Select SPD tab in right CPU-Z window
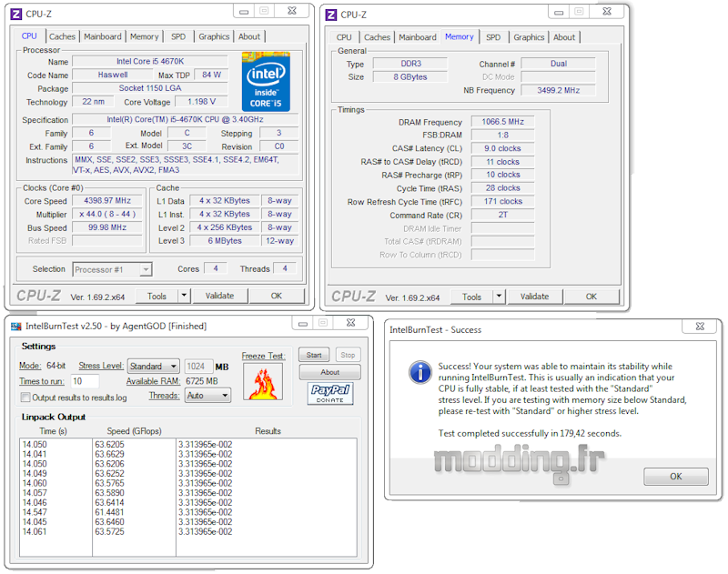 (x=493, y=37)
